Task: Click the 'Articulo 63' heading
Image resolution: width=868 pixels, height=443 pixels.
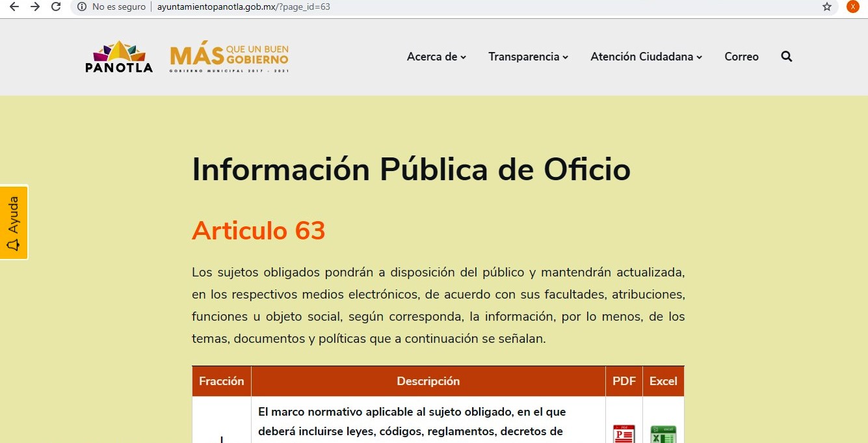Action: click(x=258, y=230)
